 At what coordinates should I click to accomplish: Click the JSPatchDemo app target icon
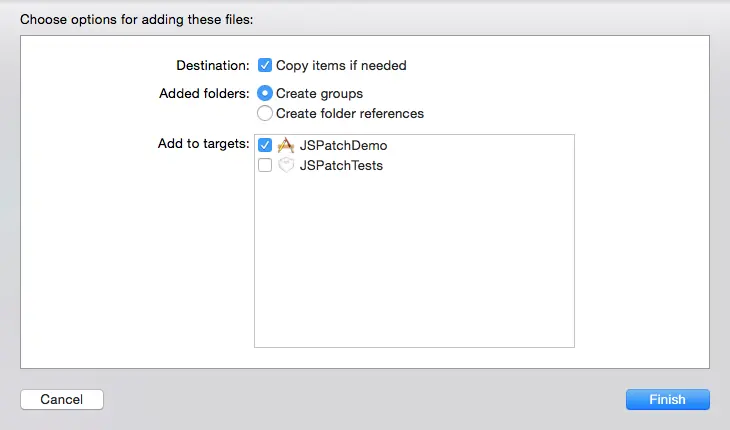[x=286, y=145]
